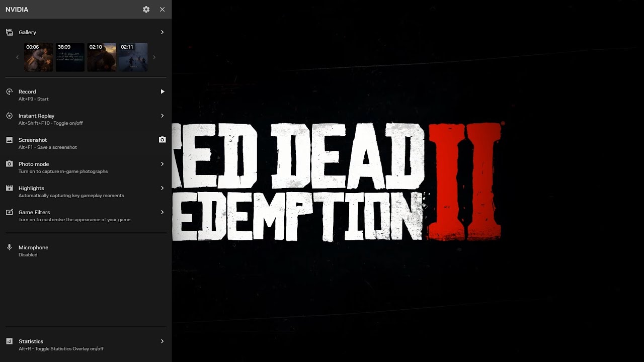The height and width of the screenshot is (362, 644).
Task: Open the Highlights entry label
Action: click(31, 188)
